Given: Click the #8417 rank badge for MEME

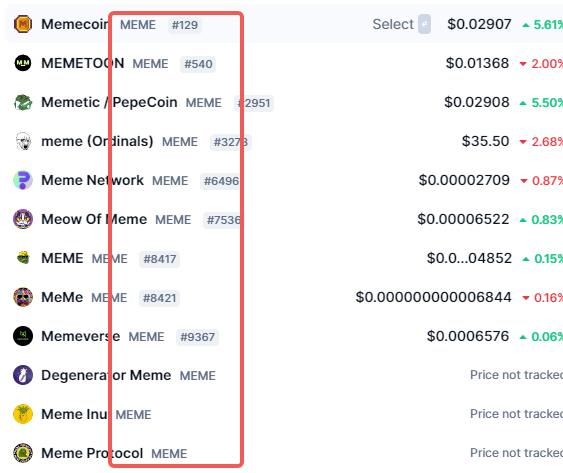Looking at the screenshot, I should coord(160,259).
